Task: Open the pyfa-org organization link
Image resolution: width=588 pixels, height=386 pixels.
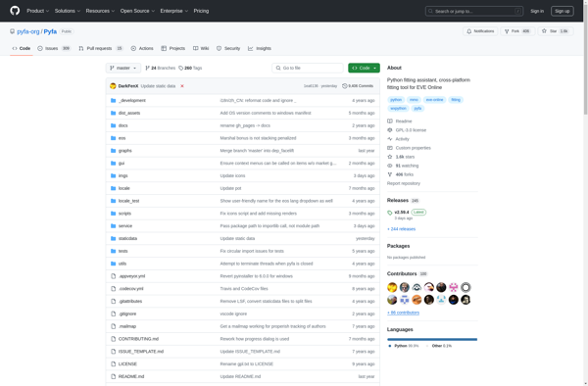Action: 28,31
